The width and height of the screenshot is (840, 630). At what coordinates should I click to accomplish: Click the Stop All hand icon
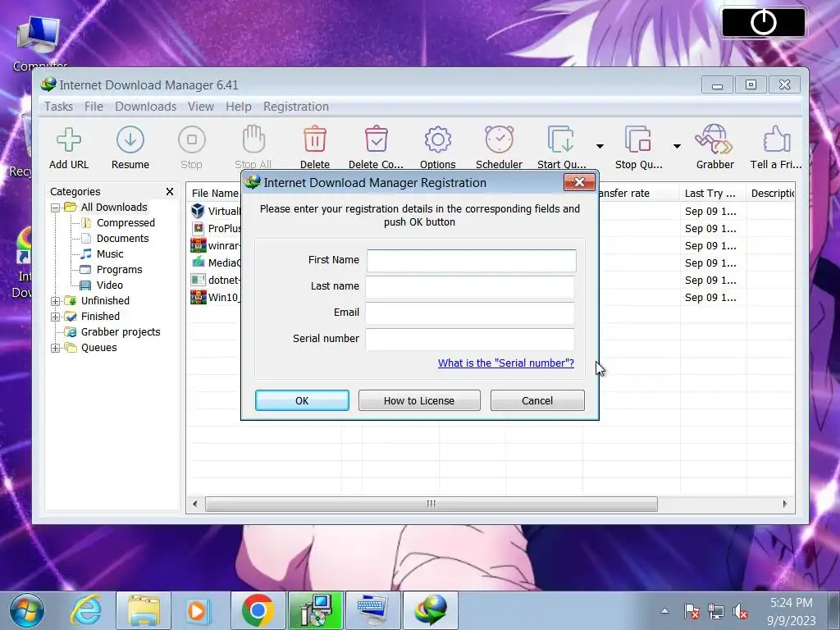tap(253, 139)
